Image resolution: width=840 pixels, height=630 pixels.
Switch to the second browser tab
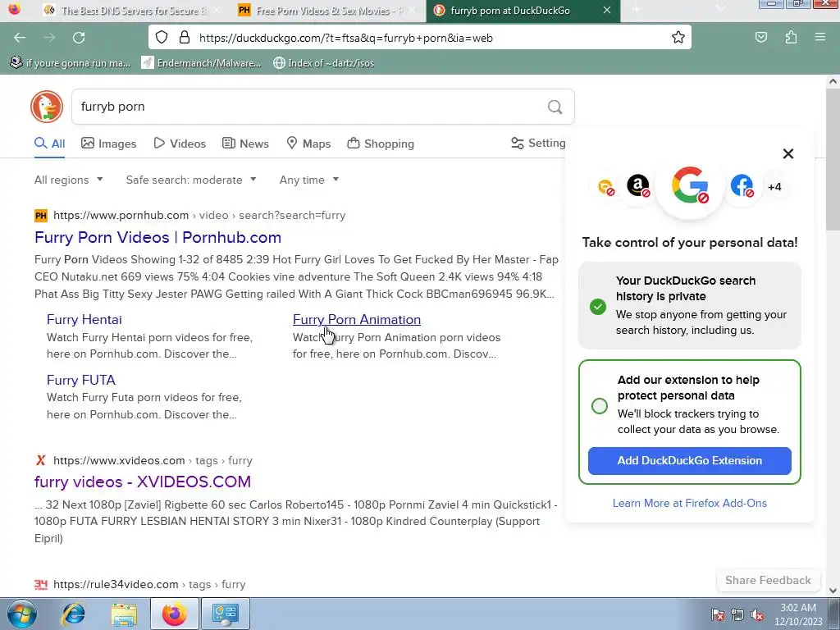point(329,10)
